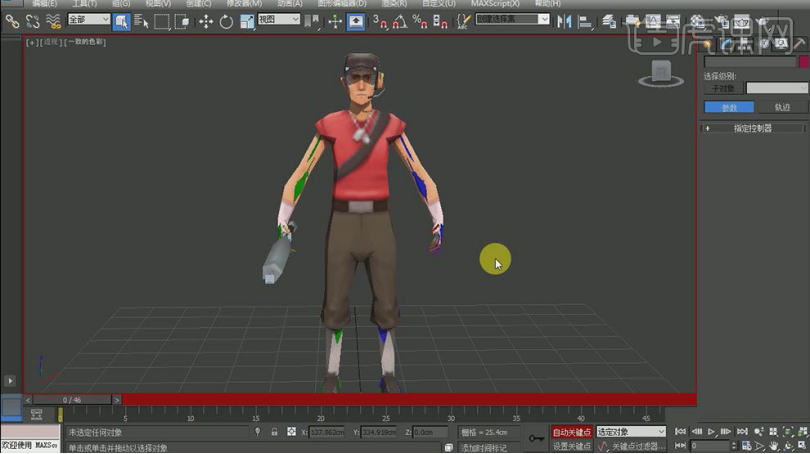Click the object color swatch

[x=803, y=62]
